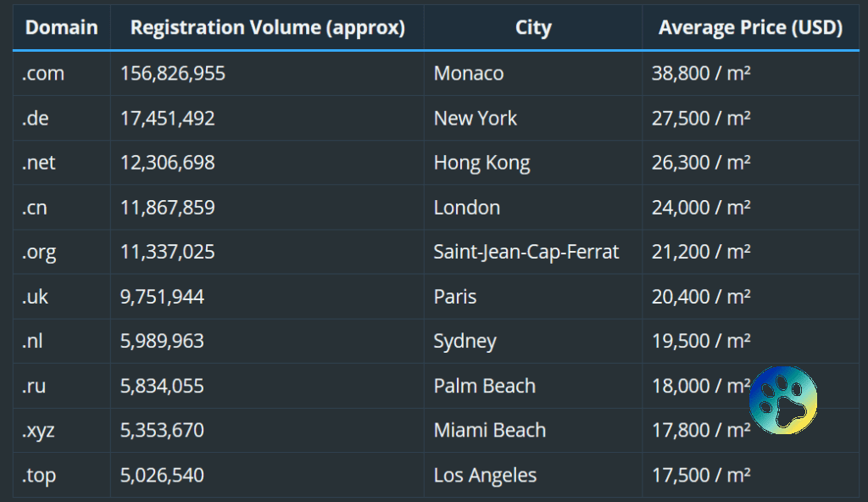The width and height of the screenshot is (868, 502).
Task: Click the Saint-Jean-Cap-Ferrat city entry
Action: coord(526,252)
